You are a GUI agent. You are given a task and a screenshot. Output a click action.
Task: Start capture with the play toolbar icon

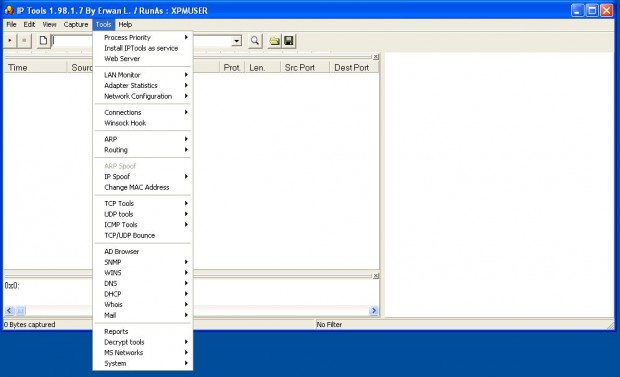(x=10, y=40)
